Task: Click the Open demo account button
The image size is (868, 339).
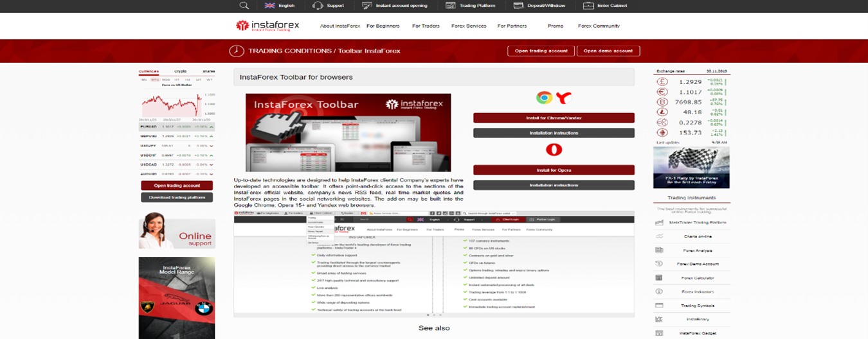Action: [608, 51]
